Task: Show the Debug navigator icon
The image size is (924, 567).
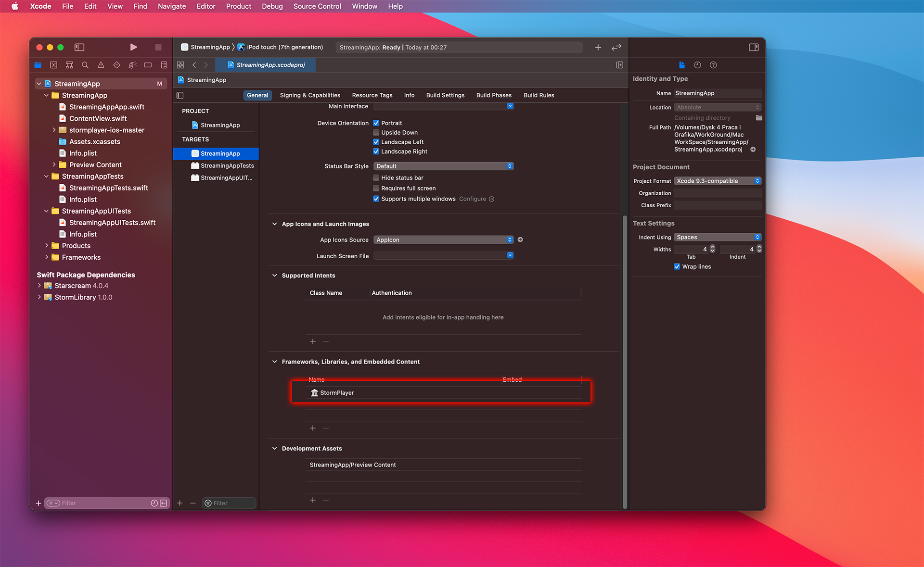Action: point(132,65)
